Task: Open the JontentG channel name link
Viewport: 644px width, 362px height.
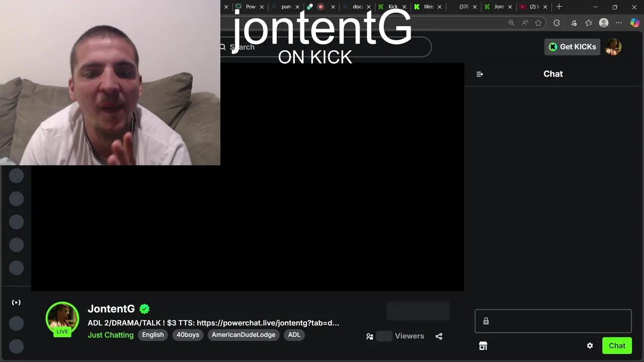Action: (111, 309)
